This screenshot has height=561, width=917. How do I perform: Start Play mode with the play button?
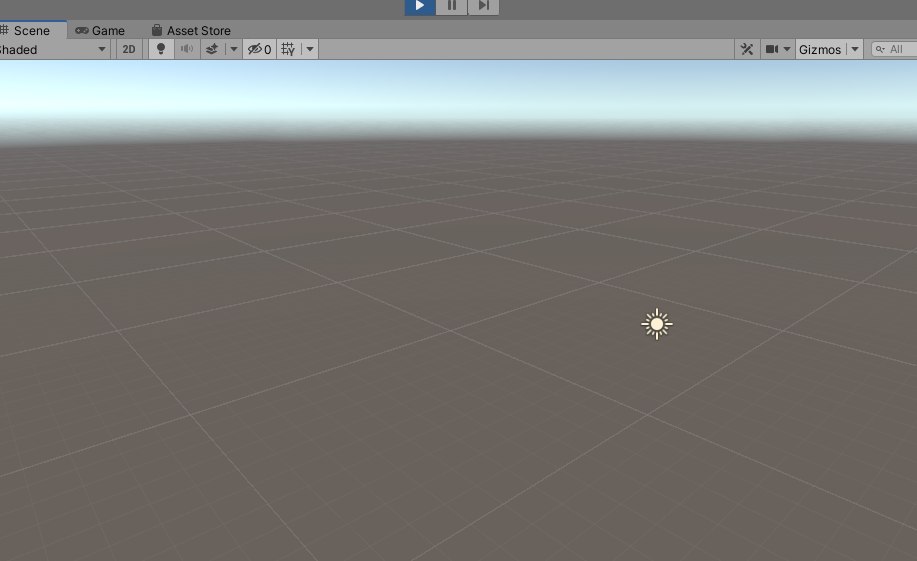pyautogui.click(x=420, y=6)
